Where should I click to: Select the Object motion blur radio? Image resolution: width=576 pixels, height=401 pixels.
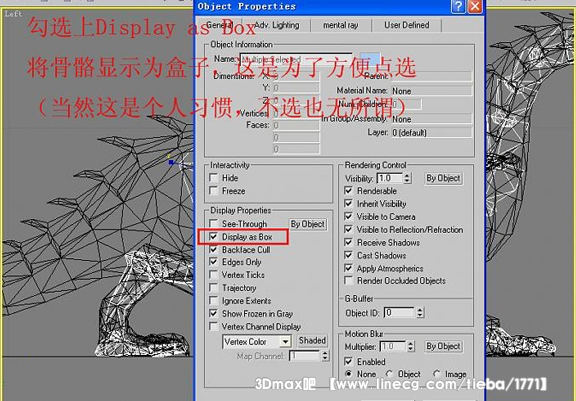click(x=389, y=374)
